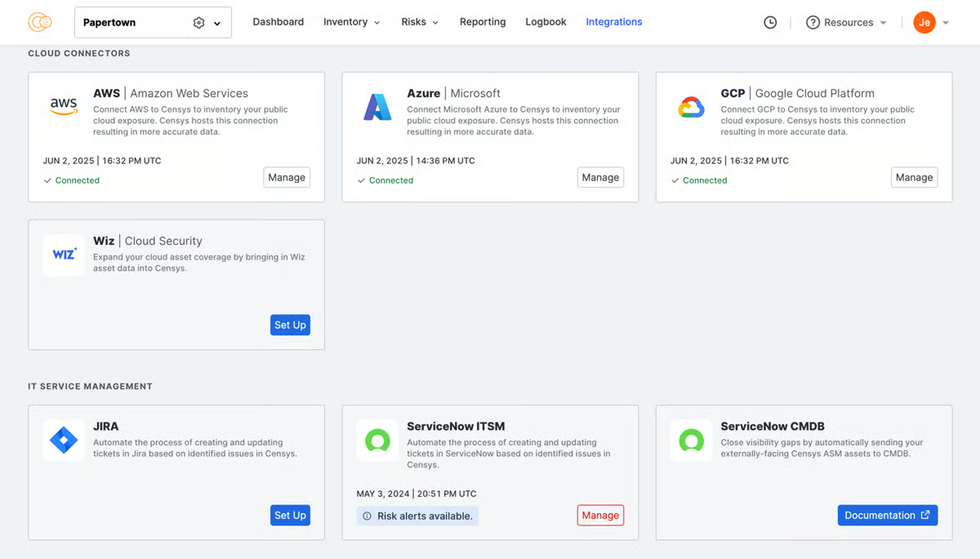This screenshot has width=980, height=559.
Task: Open the Risks dropdown menu
Action: pos(419,22)
